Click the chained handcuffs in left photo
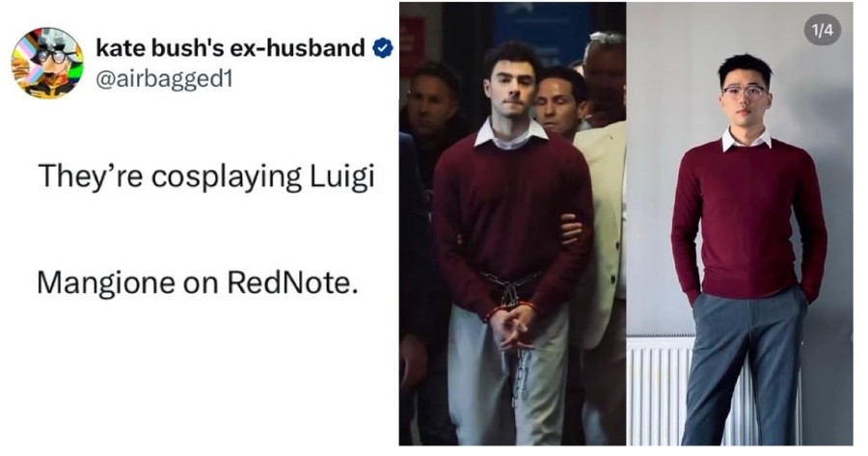 point(511,302)
